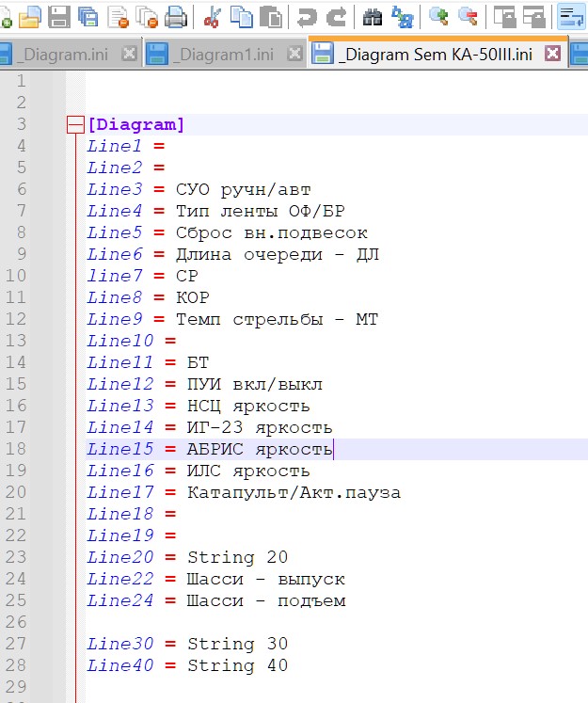The height and width of the screenshot is (703, 588).
Task: Paste from clipboard
Action: pyautogui.click(x=270, y=17)
